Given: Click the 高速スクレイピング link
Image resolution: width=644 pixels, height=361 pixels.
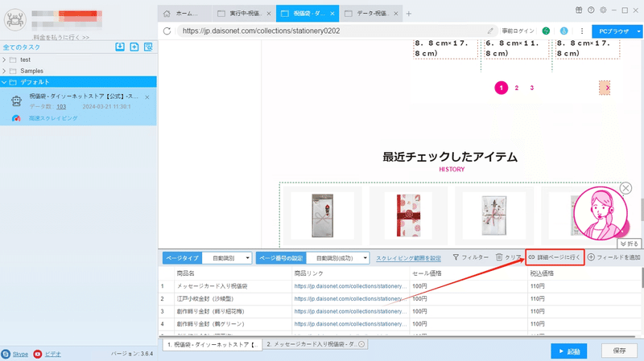Looking at the screenshot, I should (x=53, y=118).
